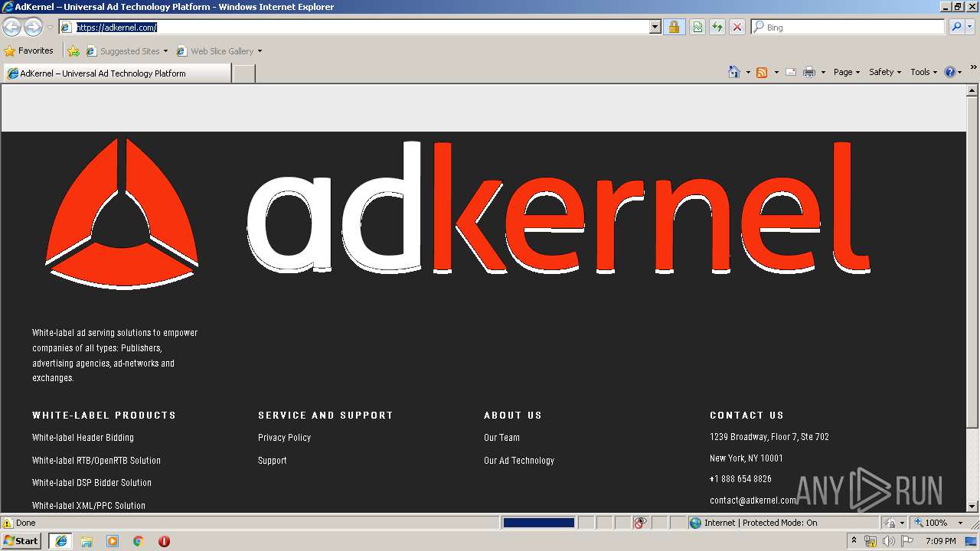Open the Web Slice Gallery dropdown
Screen dimensions: 980x551
[x=220, y=51]
